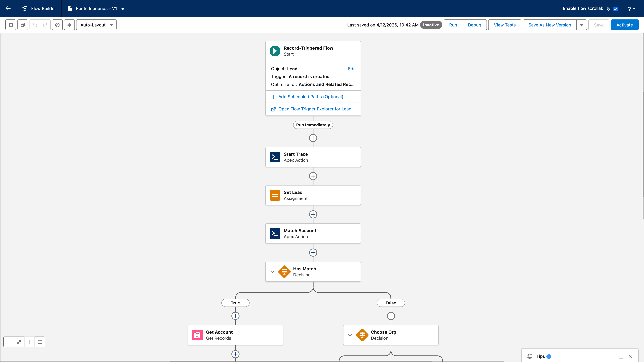
Task: Uncheck Enable flow scrollability
Action: click(615, 9)
